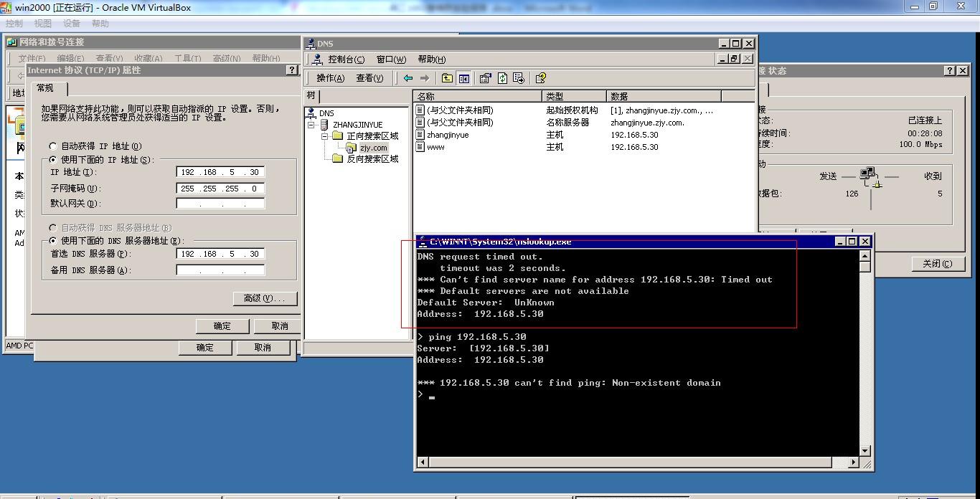Image resolution: width=980 pixels, height=499 pixels.
Task: Click nslookup vertical scrollbar up arrow
Action: 865,256
